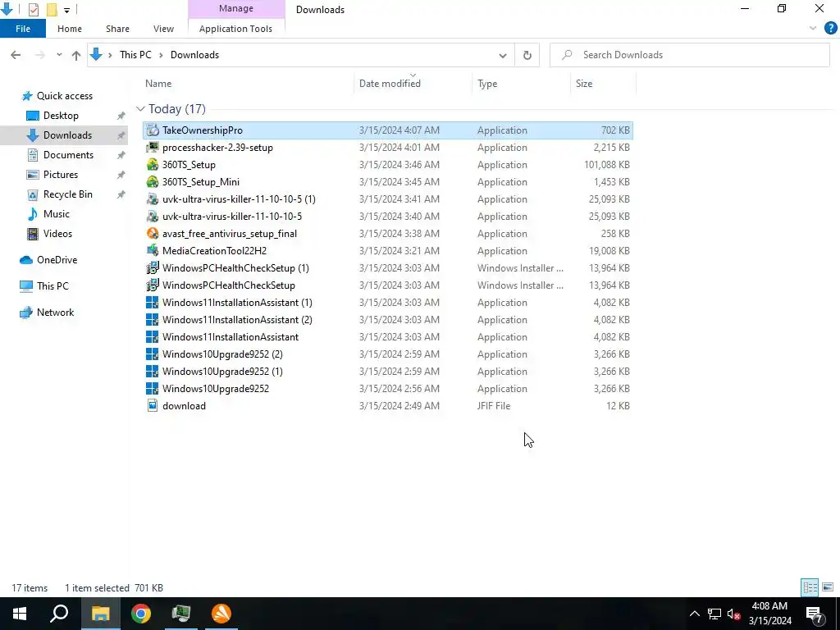Select Videos in navigation pane

(57, 234)
